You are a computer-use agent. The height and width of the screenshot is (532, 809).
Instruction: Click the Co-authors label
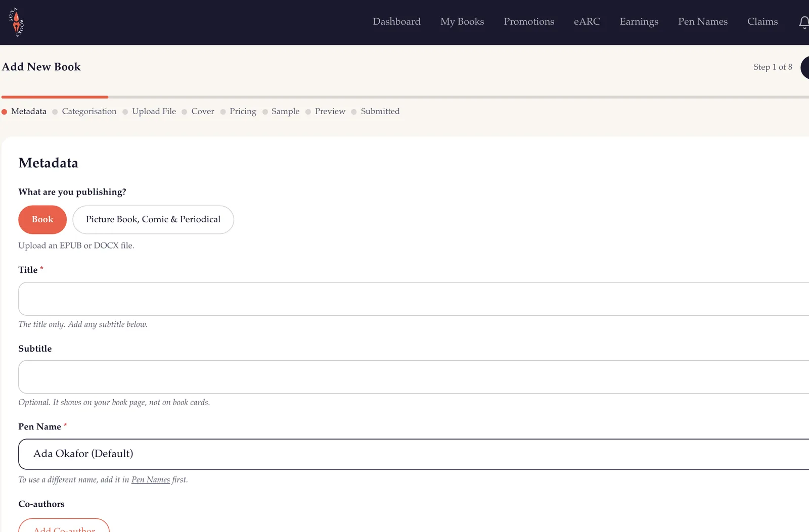41,504
